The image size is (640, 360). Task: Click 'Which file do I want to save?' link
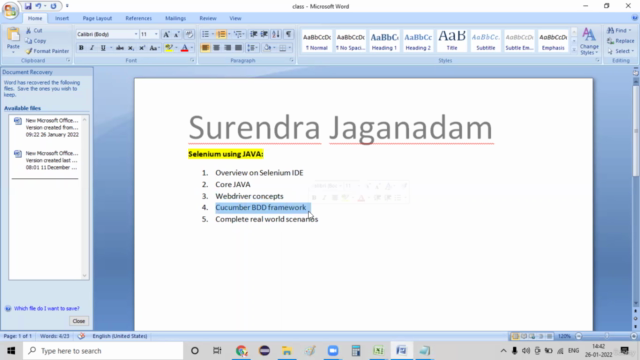click(47, 309)
